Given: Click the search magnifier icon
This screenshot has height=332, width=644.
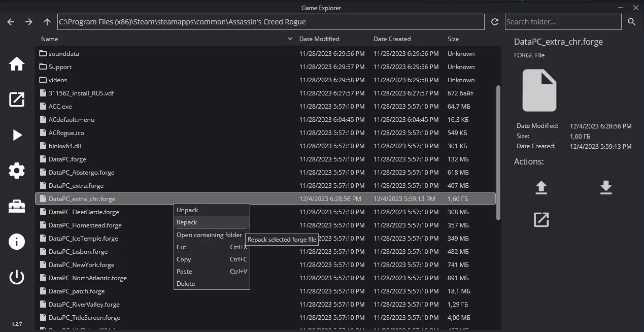Looking at the screenshot, I should [x=632, y=22].
